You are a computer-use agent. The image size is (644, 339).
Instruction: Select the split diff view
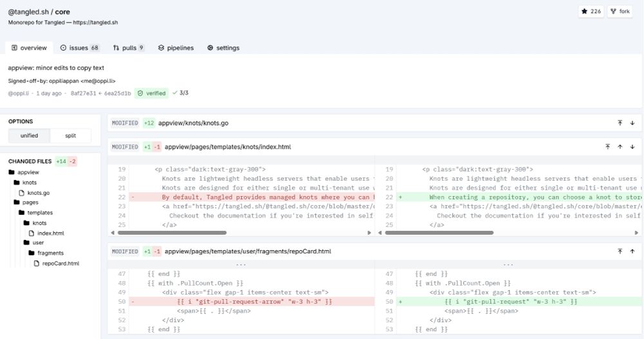point(71,136)
